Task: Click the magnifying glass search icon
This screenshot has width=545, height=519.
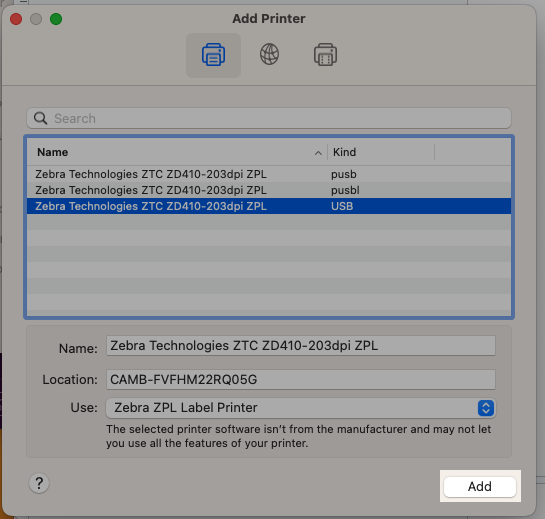Action: [x=40, y=118]
